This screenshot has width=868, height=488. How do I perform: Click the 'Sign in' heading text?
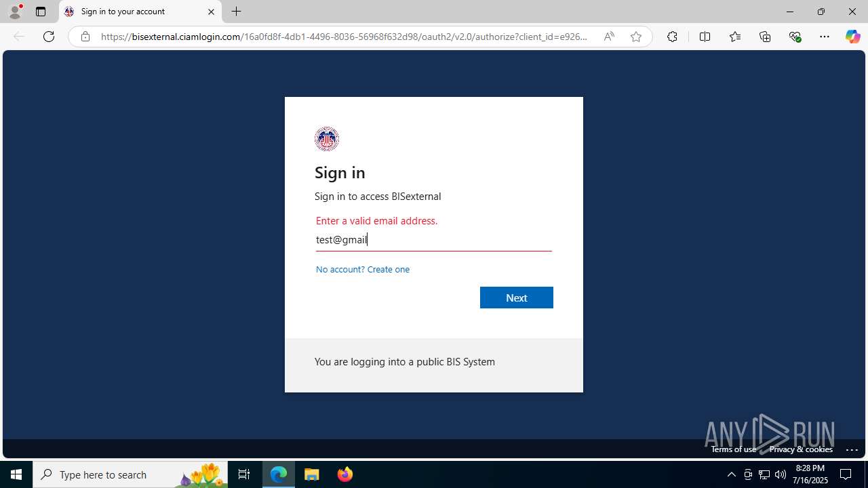click(x=340, y=172)
